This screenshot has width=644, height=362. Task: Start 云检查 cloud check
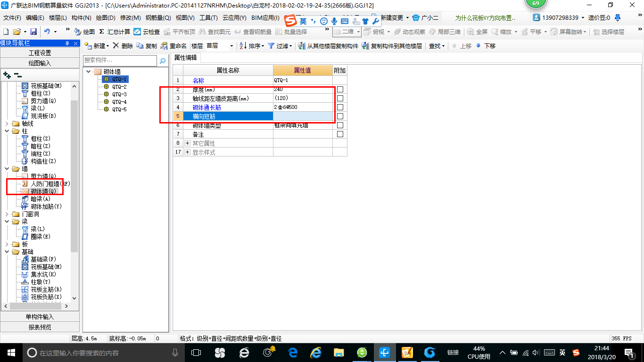click(147, 32)
